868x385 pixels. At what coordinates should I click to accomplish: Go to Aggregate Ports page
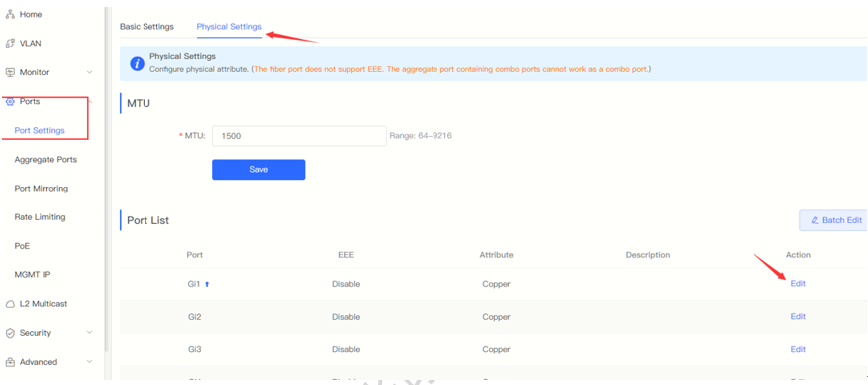46,159
